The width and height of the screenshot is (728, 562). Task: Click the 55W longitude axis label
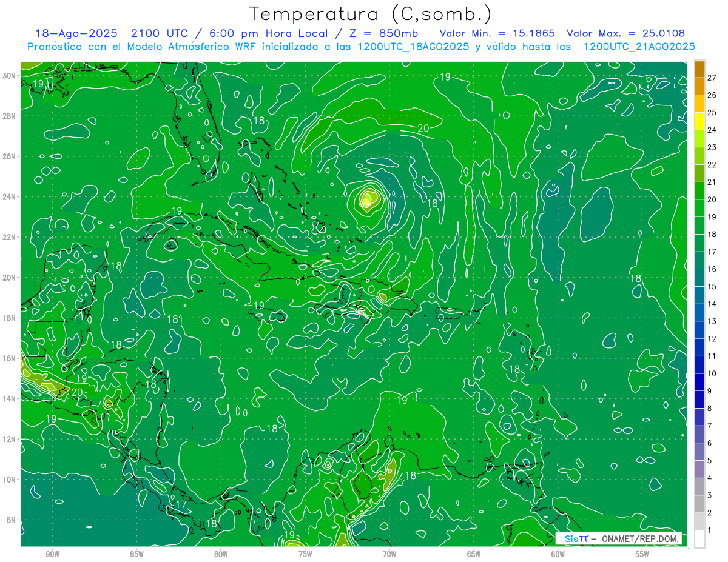[x=642, y=554]
